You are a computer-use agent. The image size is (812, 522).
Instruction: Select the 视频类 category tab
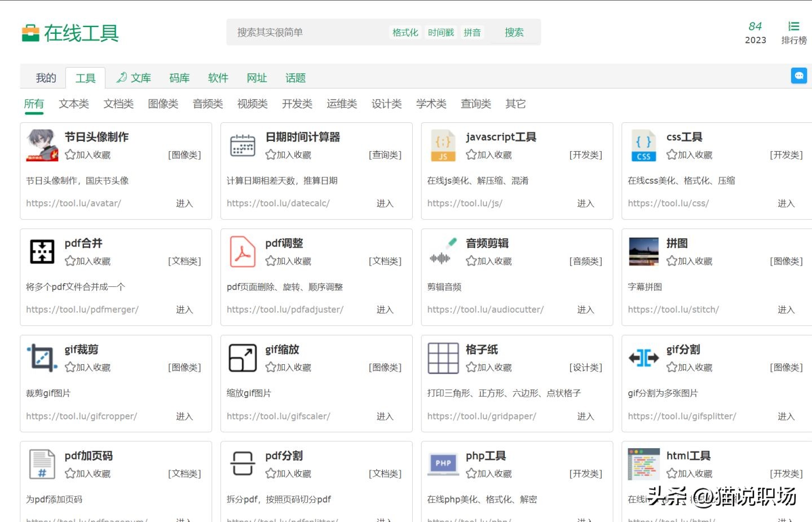pyautogui.click(x=252, y=104)
